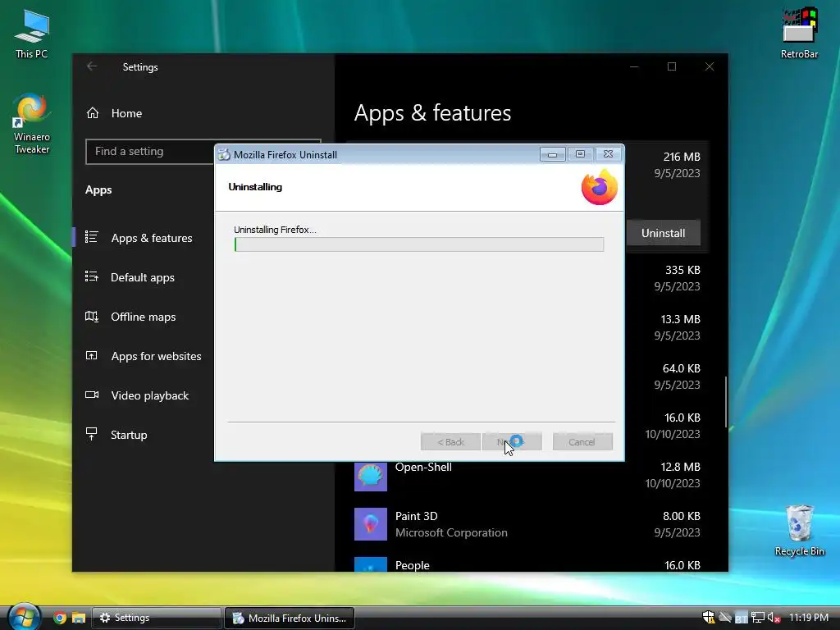Switch to Mozilla Firefox Uninstall taskbar button
Image resolution: width=840 pixels, height=630 pixels.
pyautogui.click(x=290, y=618)
